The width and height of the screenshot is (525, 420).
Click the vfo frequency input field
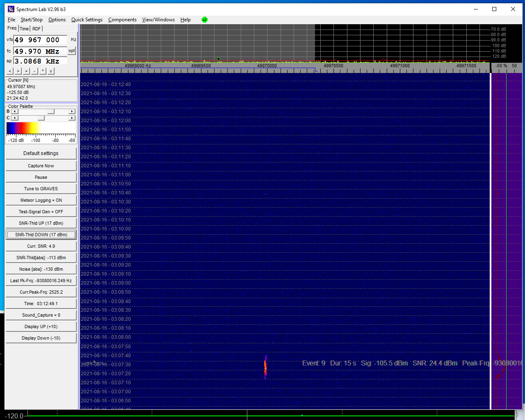click(x=40, y=40)
